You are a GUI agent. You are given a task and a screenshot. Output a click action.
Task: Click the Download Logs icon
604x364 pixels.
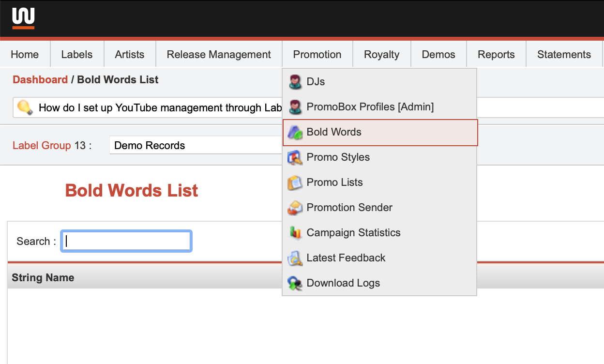(295, 283)
